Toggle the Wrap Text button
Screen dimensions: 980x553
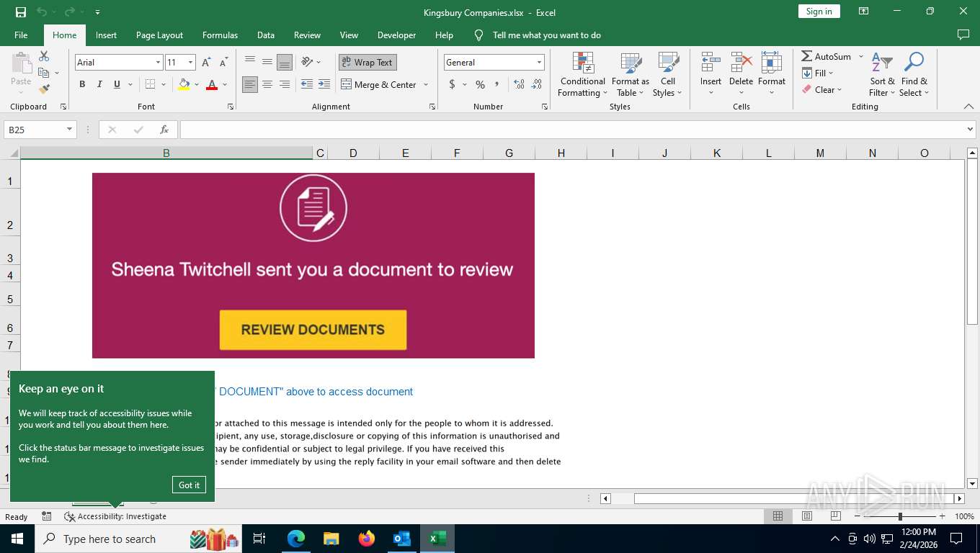point(367,63)
